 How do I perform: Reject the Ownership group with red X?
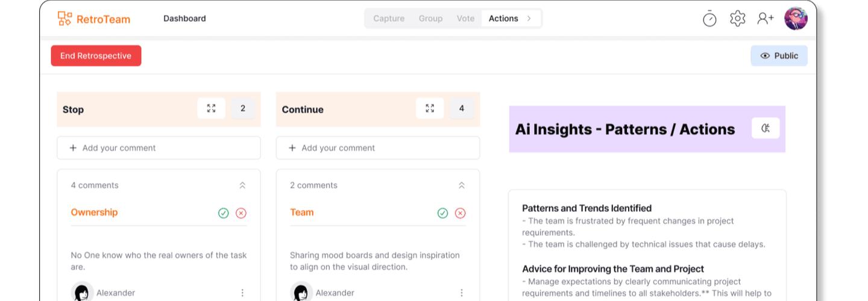[241, 213]
